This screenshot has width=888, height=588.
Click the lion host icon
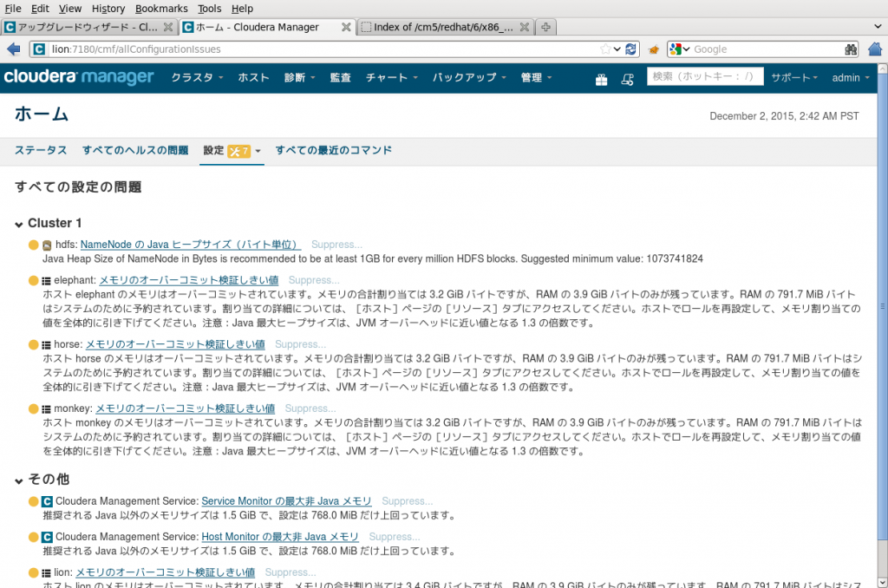click(47, 573)
